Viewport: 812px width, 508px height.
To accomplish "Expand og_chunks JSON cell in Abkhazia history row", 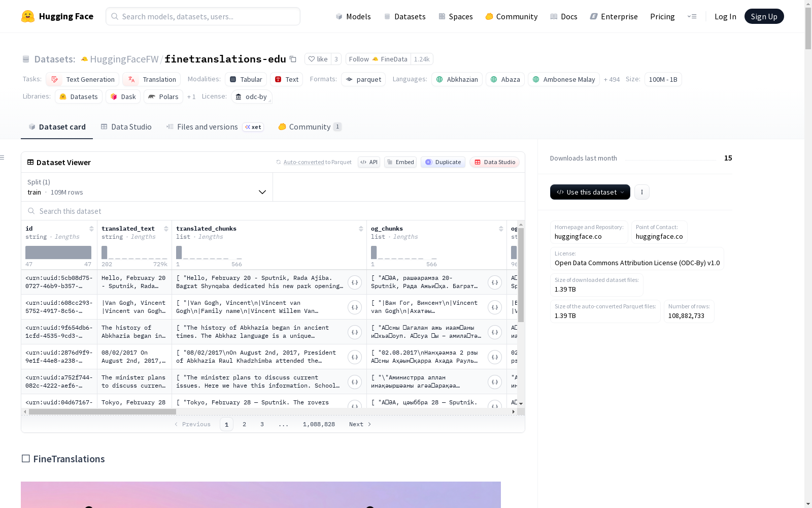I will tap(494, 332).
